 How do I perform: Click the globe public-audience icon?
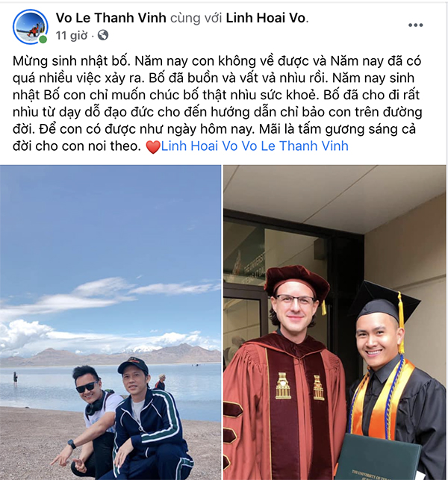(103, 36)
